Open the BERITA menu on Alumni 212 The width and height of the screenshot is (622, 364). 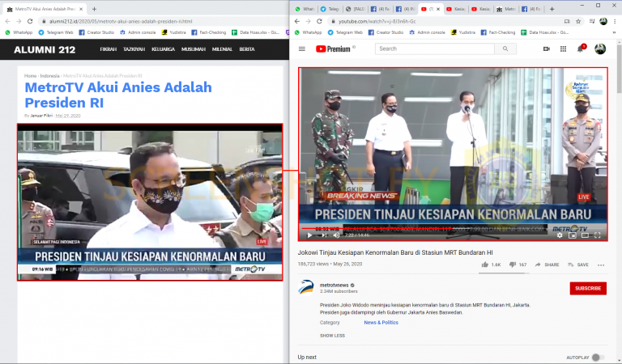(x=247, y=49)
